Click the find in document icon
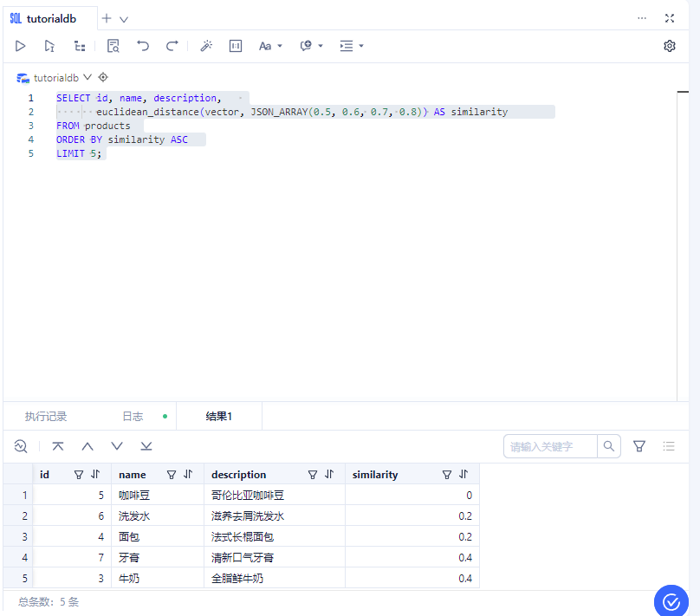Image resolution: width=700 pixels, height=616 pixels. point(113,46)
